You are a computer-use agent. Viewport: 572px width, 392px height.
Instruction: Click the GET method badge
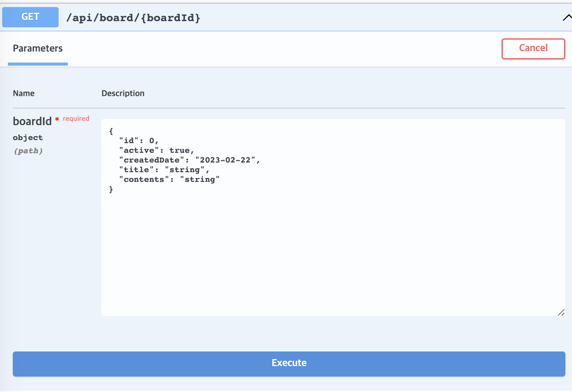point(30,17)
